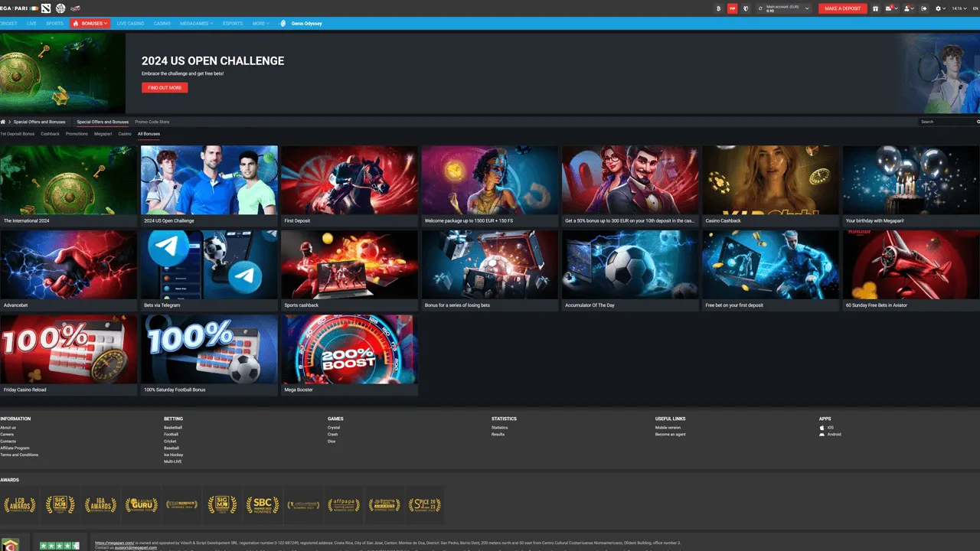
Task: Switch to the Promo Code Store tab
Action: (152, 122)
